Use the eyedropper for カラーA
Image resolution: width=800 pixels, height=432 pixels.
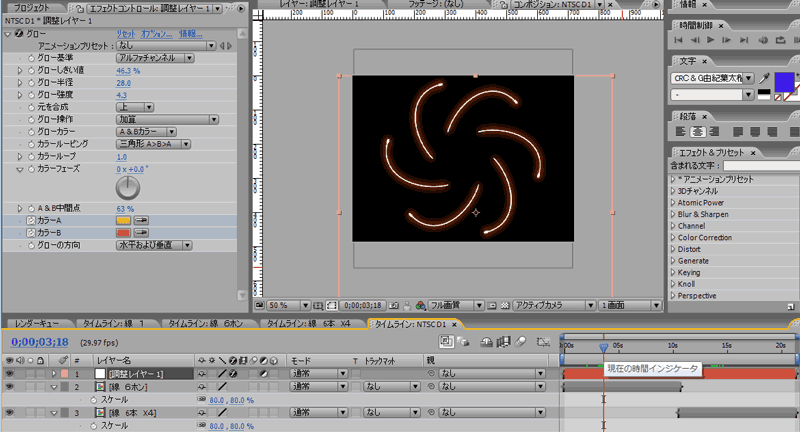[141, 220]
